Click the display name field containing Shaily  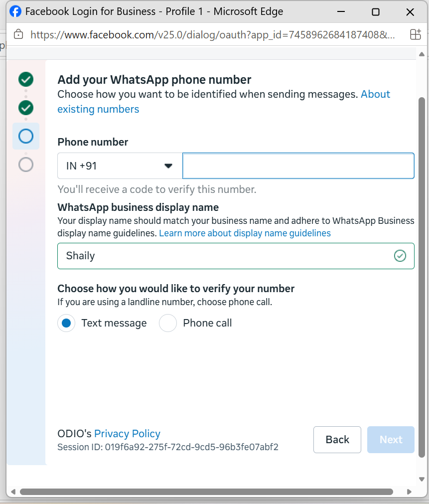click(236, 256)
